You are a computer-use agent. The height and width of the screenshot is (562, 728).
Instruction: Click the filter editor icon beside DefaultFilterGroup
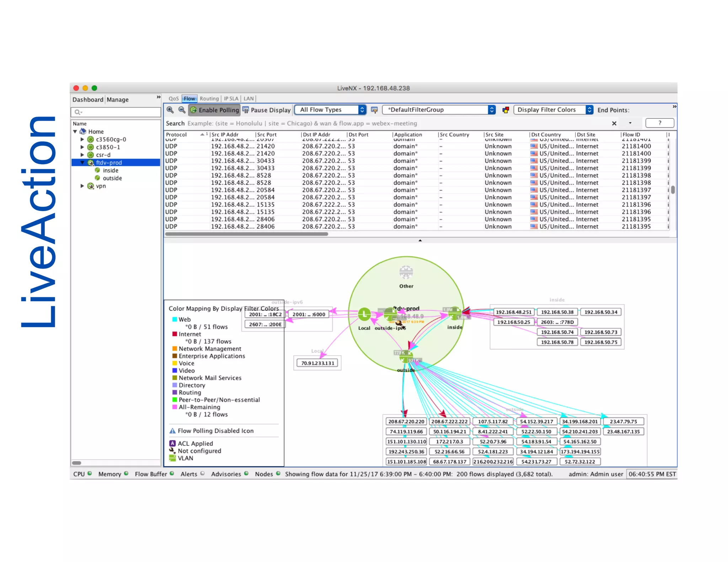click(374, 110)
